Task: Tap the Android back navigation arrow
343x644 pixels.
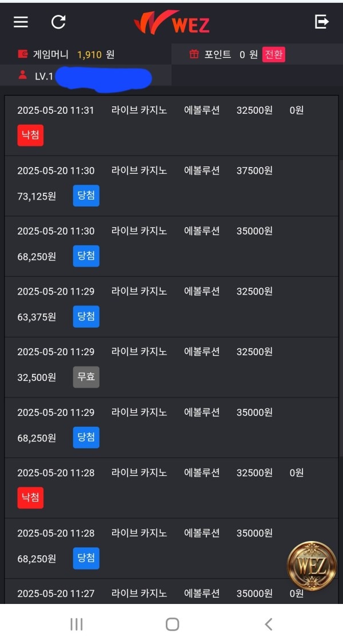Action: (x=268, y=625)
